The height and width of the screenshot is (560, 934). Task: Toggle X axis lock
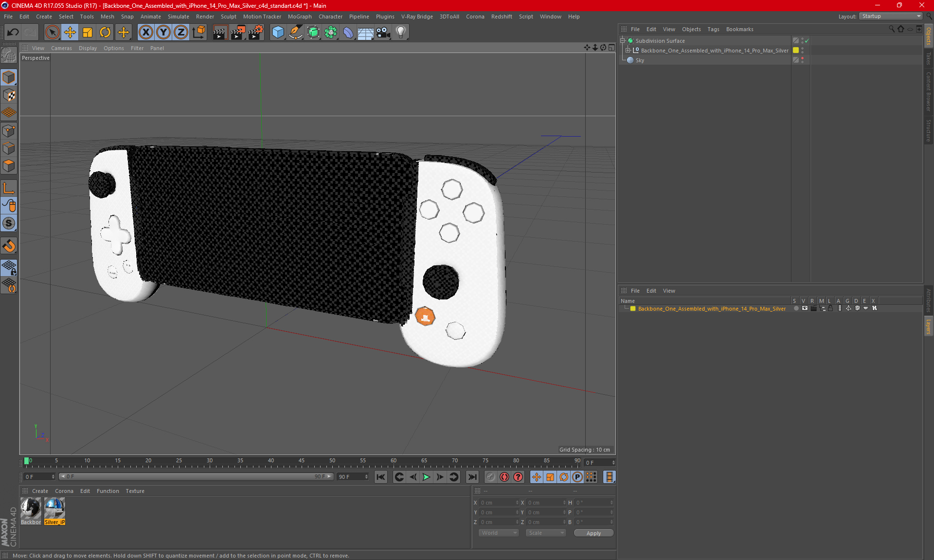click(x=145, y=33)
